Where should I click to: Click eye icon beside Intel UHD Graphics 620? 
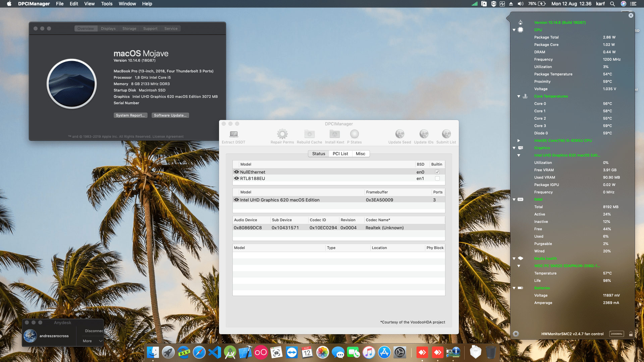[x=236, y=199]
